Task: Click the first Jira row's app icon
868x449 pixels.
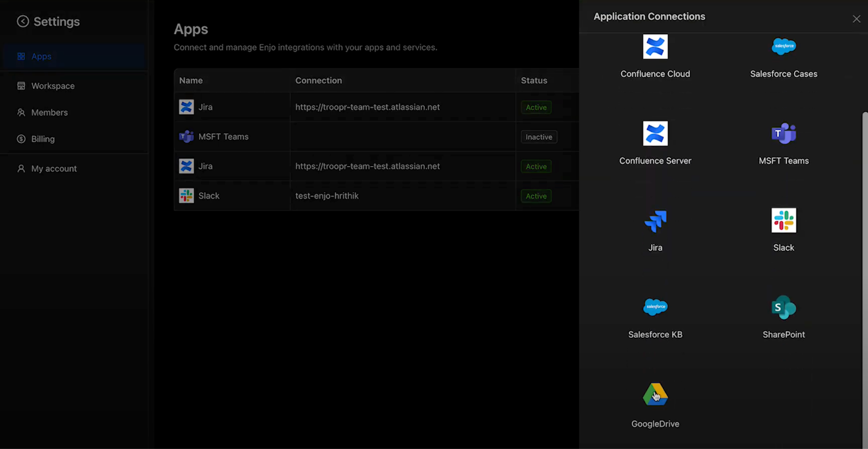Action: [187, 107]
